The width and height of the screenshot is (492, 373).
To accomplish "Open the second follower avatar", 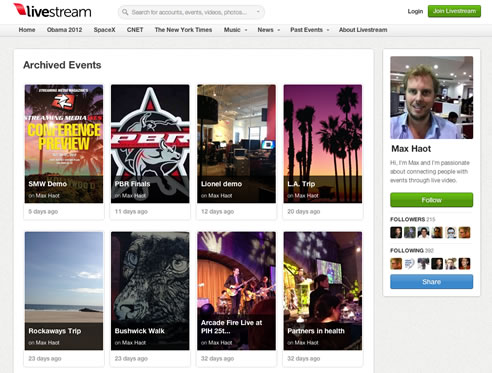I will click(x=410, y=232).
